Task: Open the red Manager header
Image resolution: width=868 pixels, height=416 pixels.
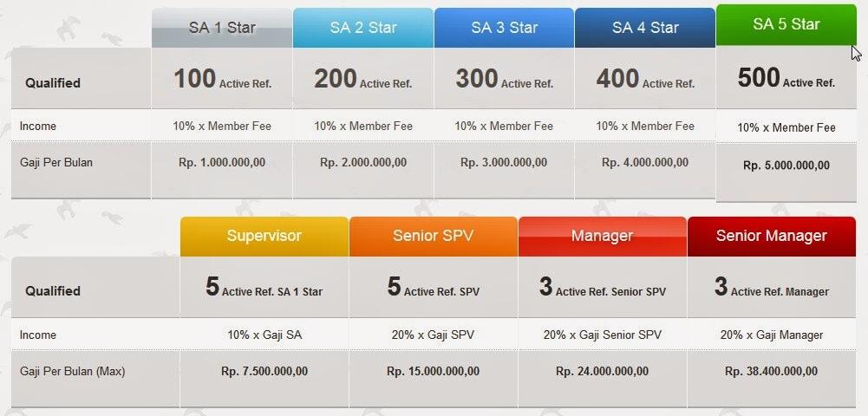Action: pyautogui.click(x=602, y=236)
